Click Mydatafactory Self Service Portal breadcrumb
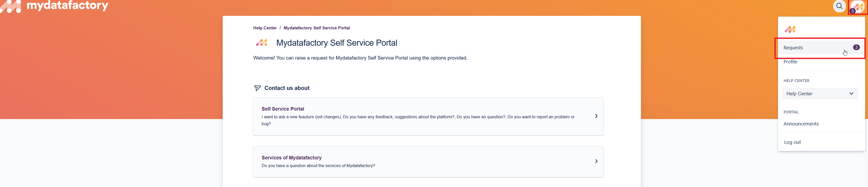Viewport: 868px width, 187px height. (x=317, y=28)
